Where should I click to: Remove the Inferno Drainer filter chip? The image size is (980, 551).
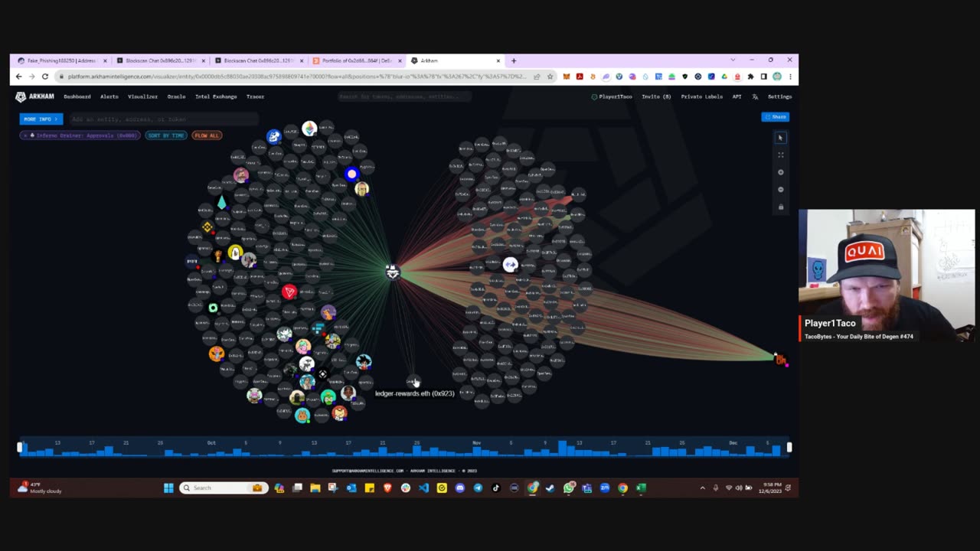point(25,135)
